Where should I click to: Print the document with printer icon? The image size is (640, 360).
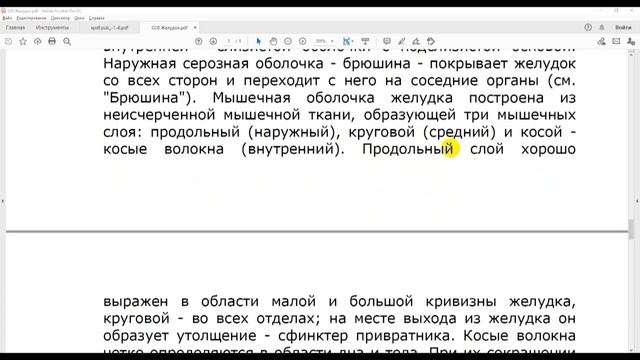point(52,41)
